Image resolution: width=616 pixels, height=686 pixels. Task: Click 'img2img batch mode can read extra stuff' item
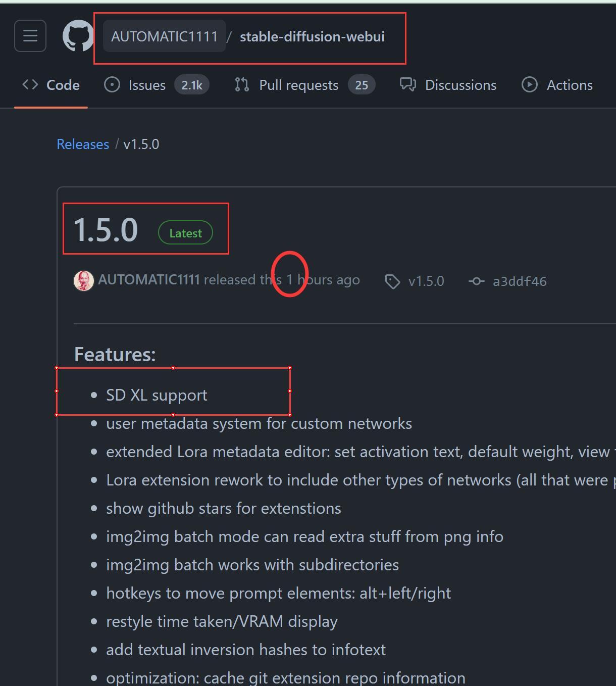[x=304, y=536]
